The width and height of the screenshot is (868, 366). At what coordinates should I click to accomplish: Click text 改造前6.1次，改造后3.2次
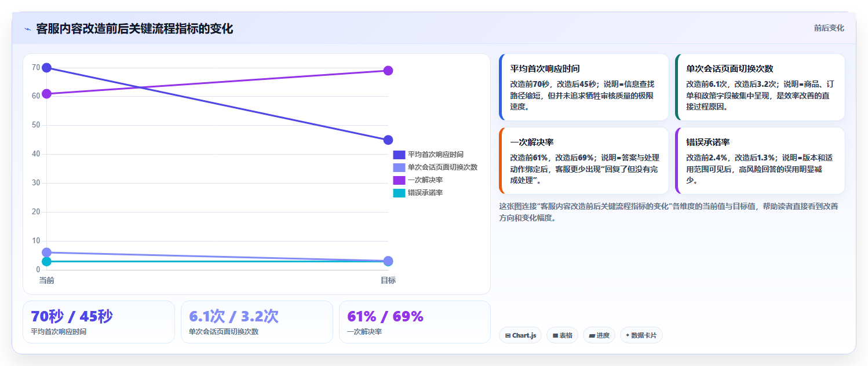(731, 84)
